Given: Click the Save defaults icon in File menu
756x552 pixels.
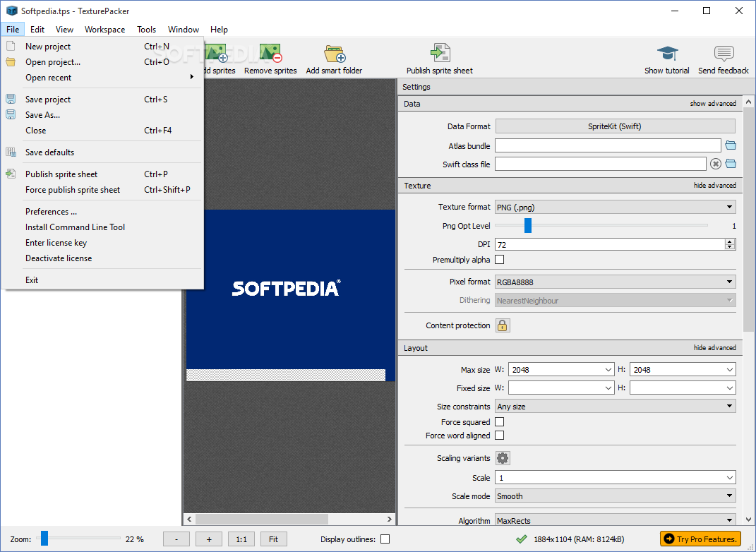Looking at the screenshot, I should pyautogui.click(x=10, y=152).
